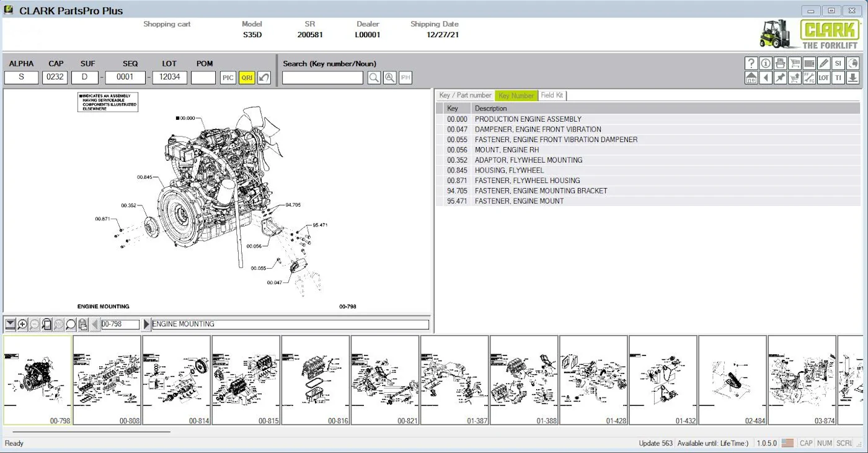868x453 pixels.
Task: Print using the printer icon
Action: (x=780, y=63)
